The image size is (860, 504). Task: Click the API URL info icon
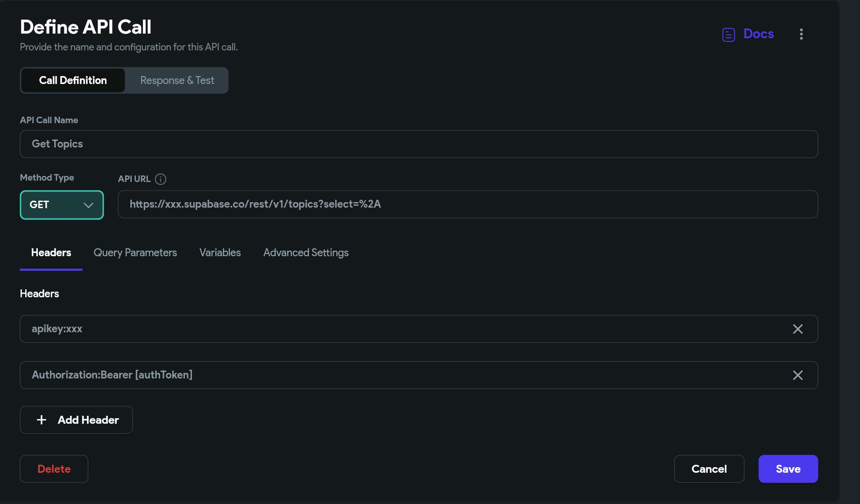(x=161, y=179)
